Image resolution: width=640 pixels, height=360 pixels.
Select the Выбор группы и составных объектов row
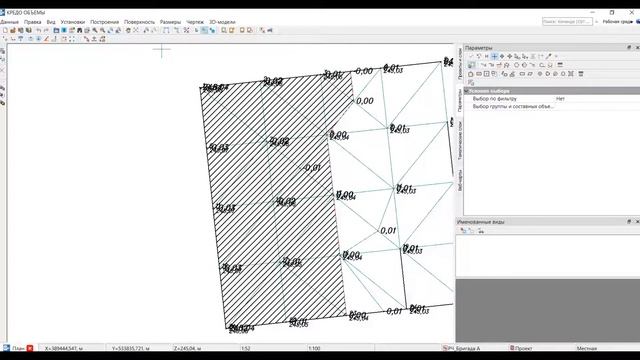[x=513, y=106]
